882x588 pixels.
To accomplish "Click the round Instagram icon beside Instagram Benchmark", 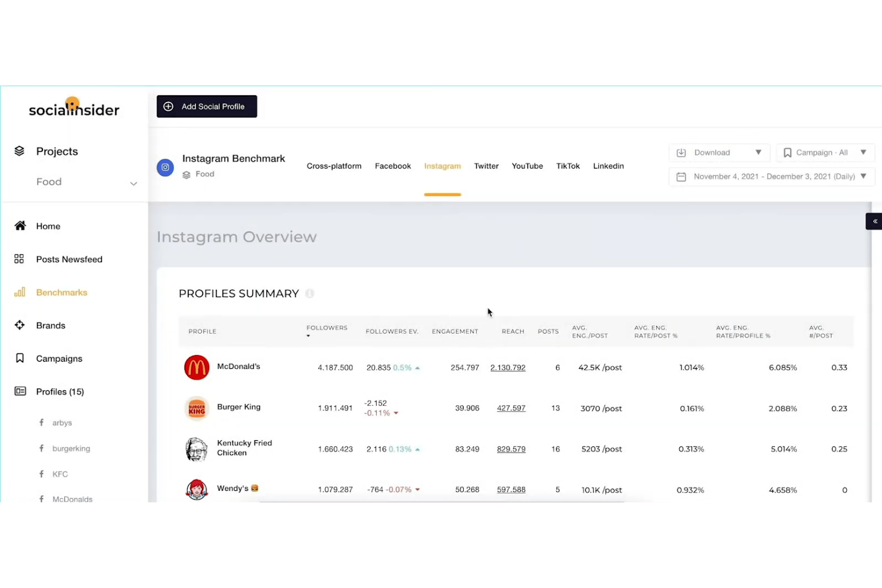I will click(165, 167).
